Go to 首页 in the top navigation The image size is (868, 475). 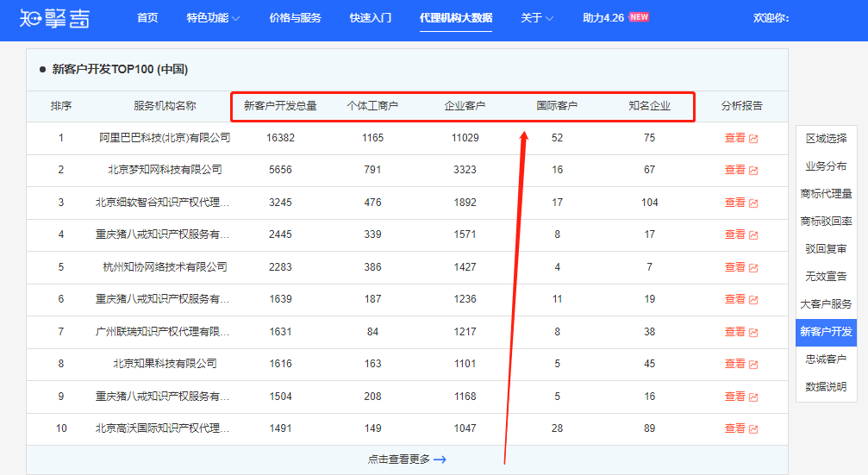click(147, 18)
